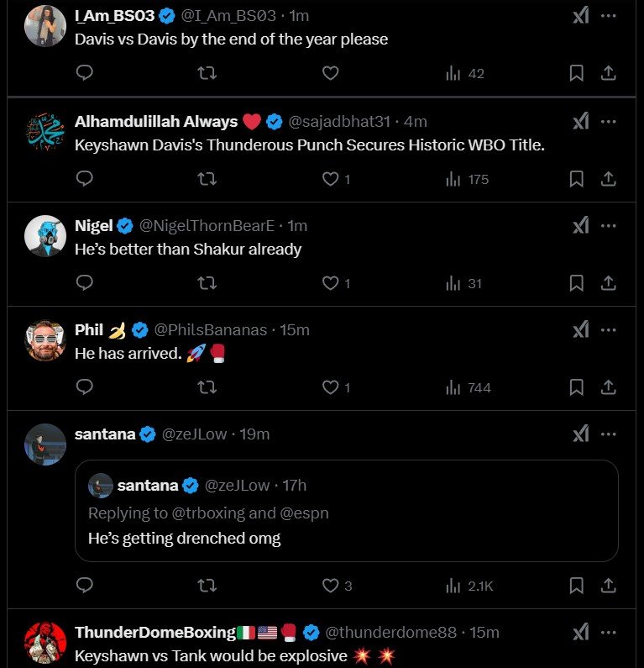644x668 pixels.
Task: Open ThunderDomeBoxing's profile name link
Action: coord(155,632)
